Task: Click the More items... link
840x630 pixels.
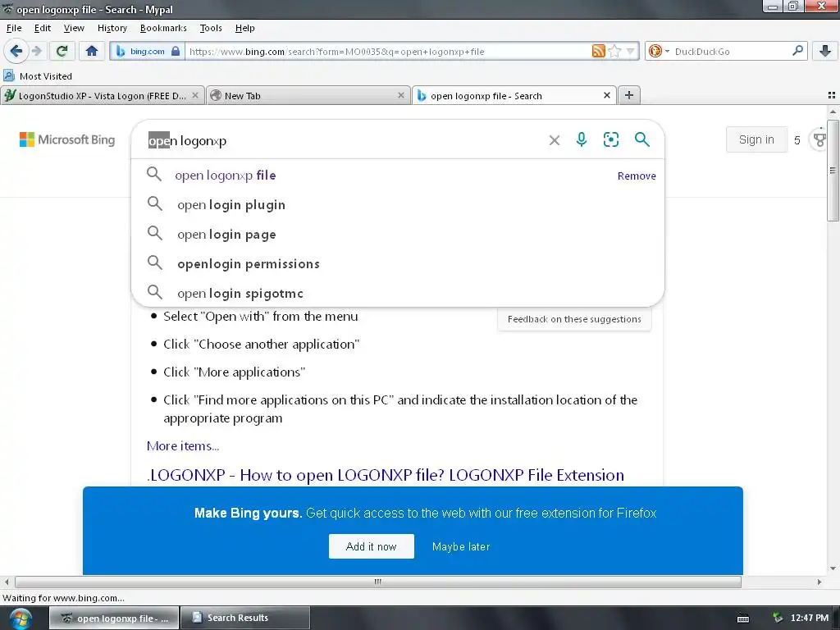Action: [183, 445]
